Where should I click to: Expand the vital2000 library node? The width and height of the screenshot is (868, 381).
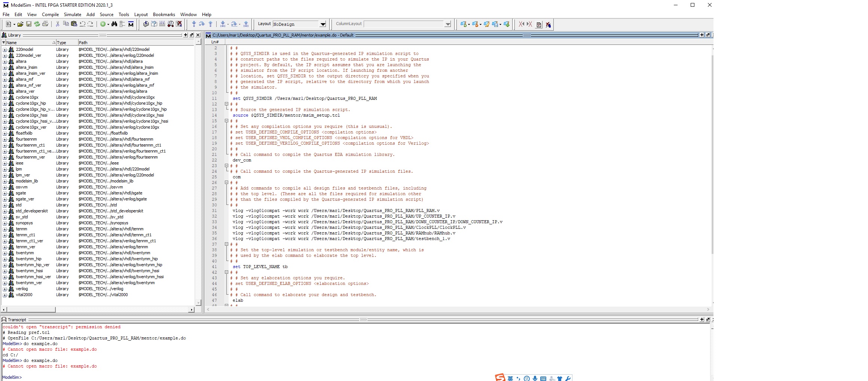pos(4,295)
